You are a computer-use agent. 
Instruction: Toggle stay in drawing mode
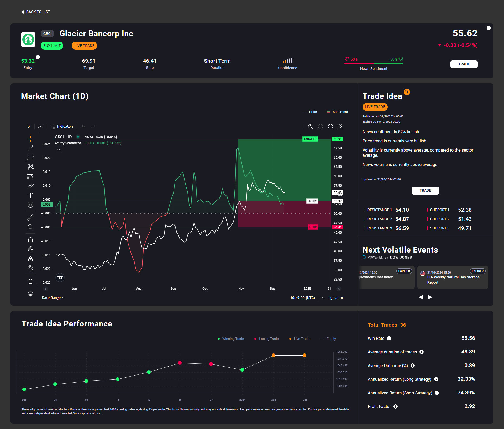pyautogui.click(x=30, y=249)
